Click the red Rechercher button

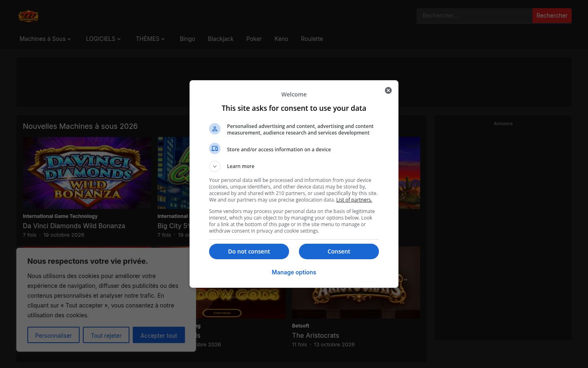coord(552,16)
